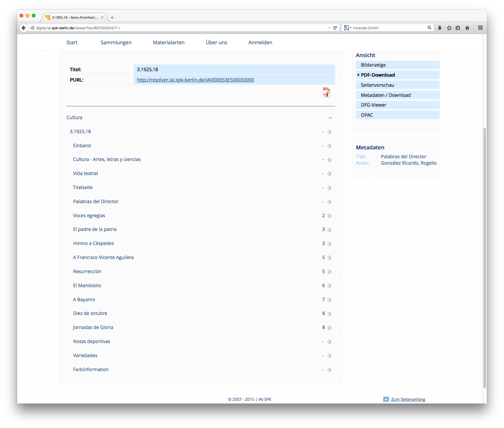Click the PDF icon for Jornadas de Gloria
The height and width of the screenshot is (428, 504).
point(329,328)
